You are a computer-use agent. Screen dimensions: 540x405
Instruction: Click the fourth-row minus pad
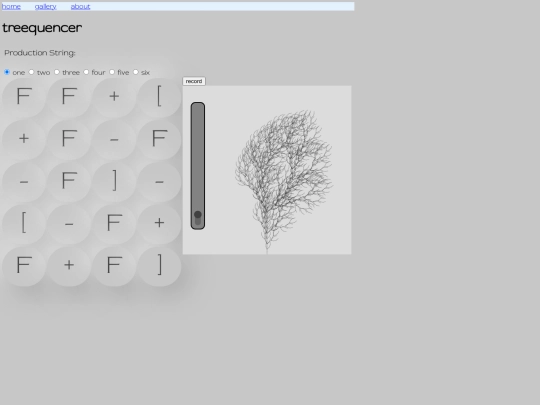pyautogui.click(x=69, y=224)
